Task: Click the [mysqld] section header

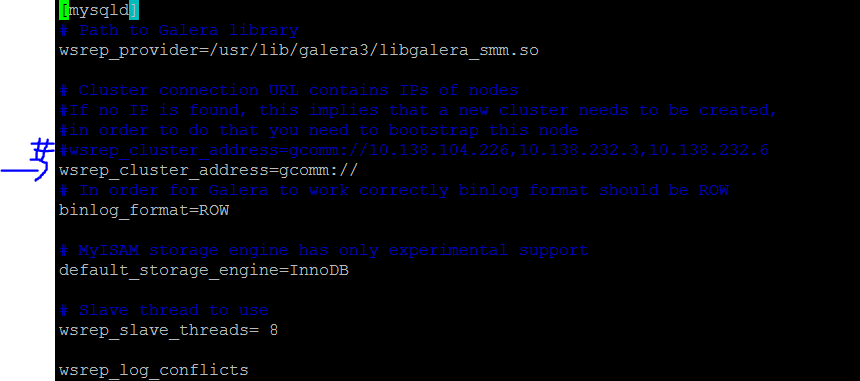Action: click(x=99, y=10)
